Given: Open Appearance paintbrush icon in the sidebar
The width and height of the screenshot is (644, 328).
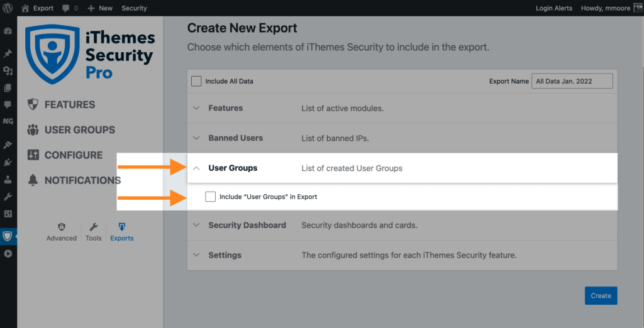Looking at the screenshot, I should (8, 145).
